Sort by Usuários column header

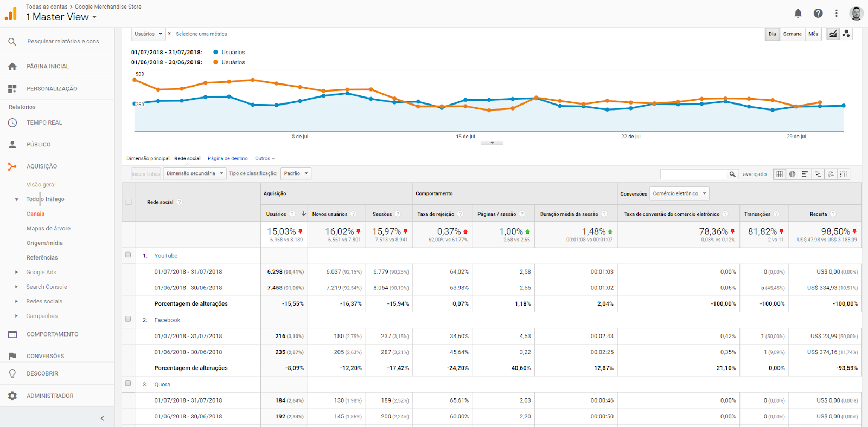[x=276, y=214]
